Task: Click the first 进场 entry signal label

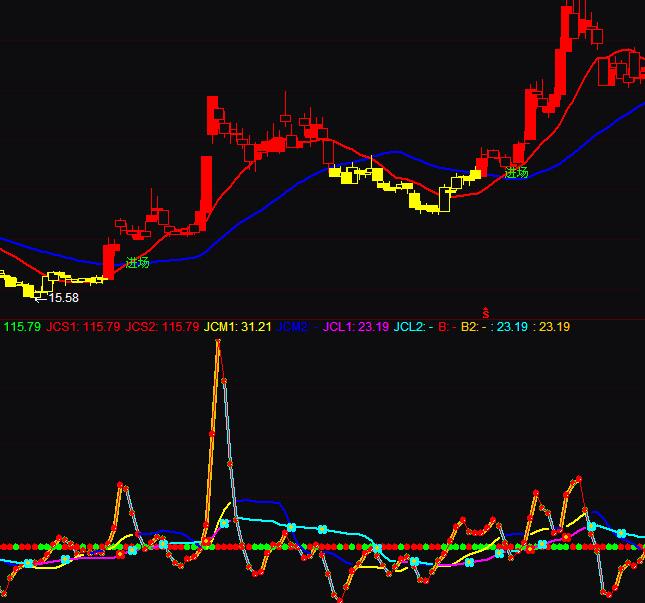Action: point(137,263)
